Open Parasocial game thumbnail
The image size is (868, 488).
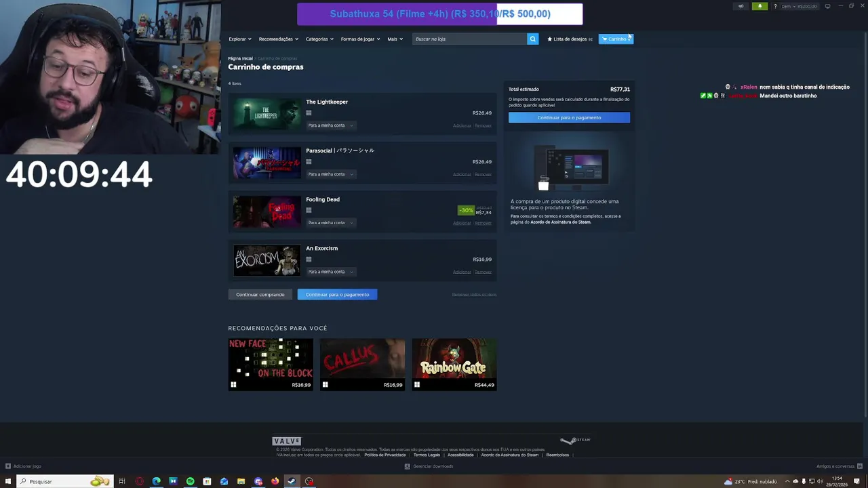point(267,162)
